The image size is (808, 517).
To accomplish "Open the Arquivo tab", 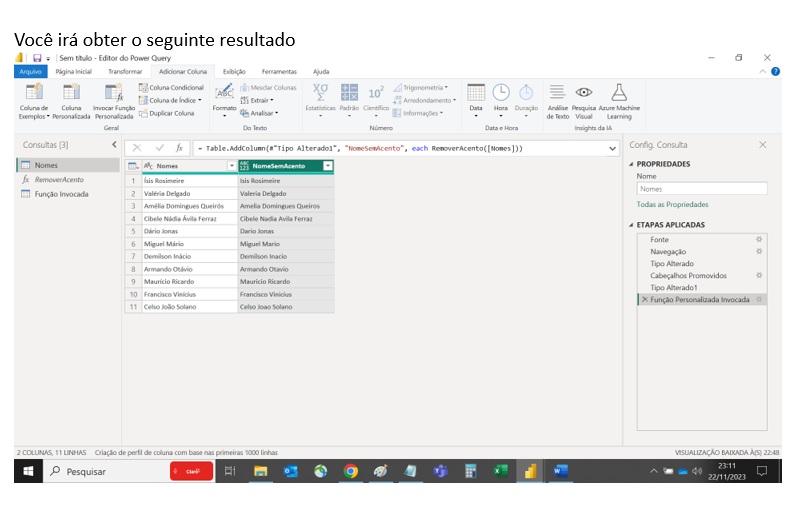I will 30,72.
